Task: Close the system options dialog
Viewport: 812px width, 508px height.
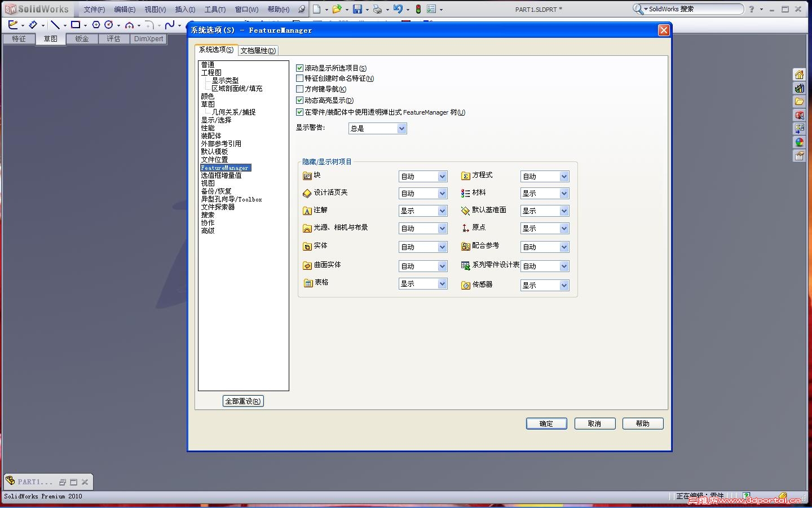Action: pos(664,30)
